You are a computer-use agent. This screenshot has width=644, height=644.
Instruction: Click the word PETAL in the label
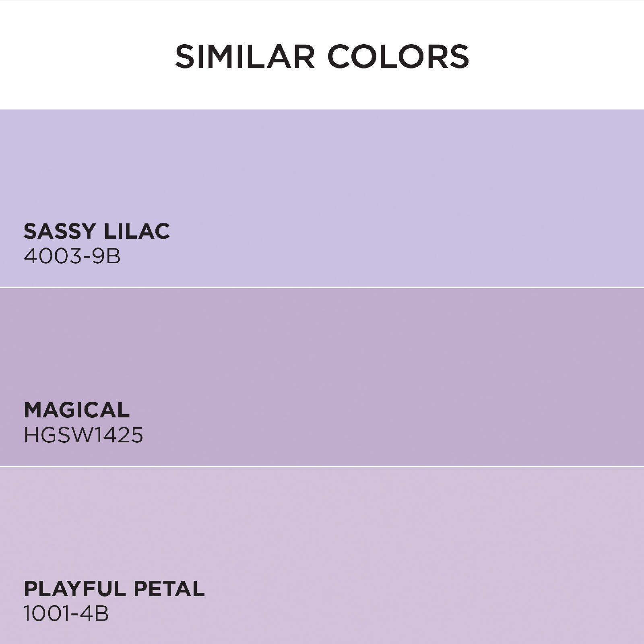(169, 589)
